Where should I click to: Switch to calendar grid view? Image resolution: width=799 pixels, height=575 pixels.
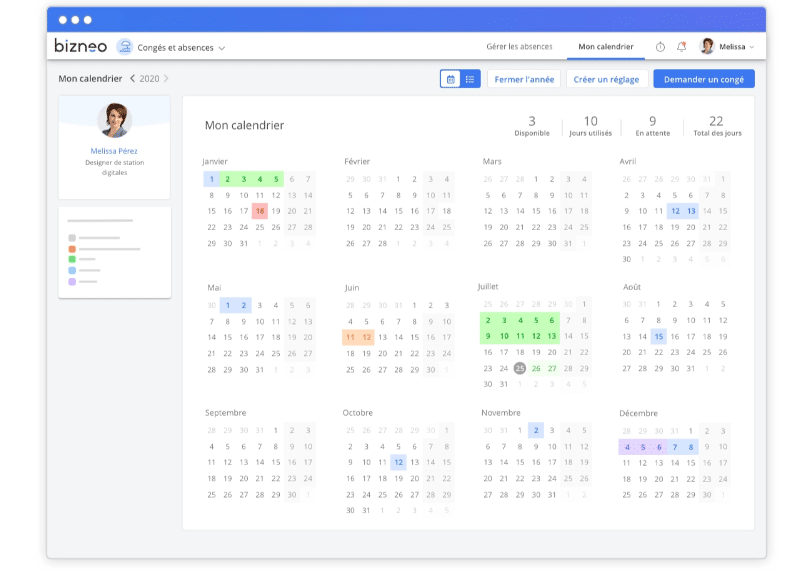(x=450, y=79)
